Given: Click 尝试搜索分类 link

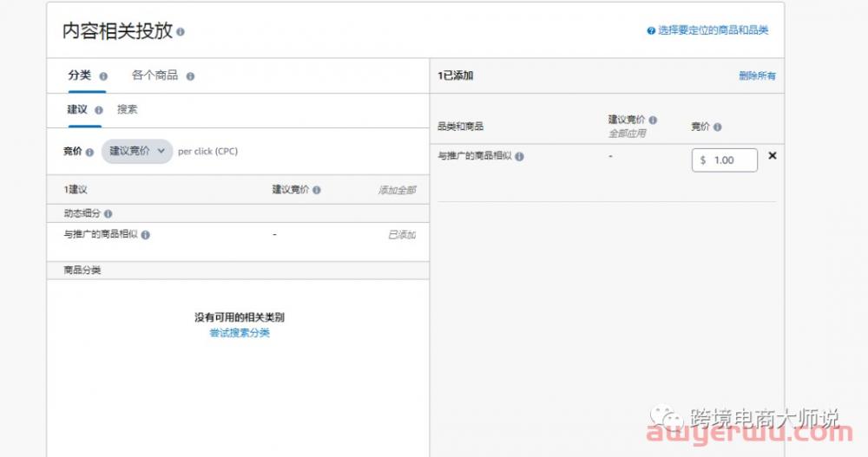Looking at the screenshot, I should 240,332.
